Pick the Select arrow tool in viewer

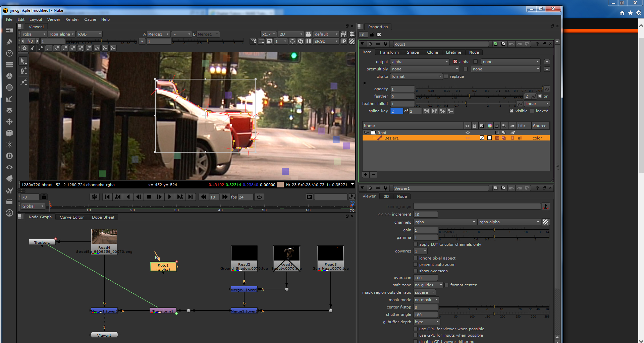pyautogui.click(x=23, y=61)
